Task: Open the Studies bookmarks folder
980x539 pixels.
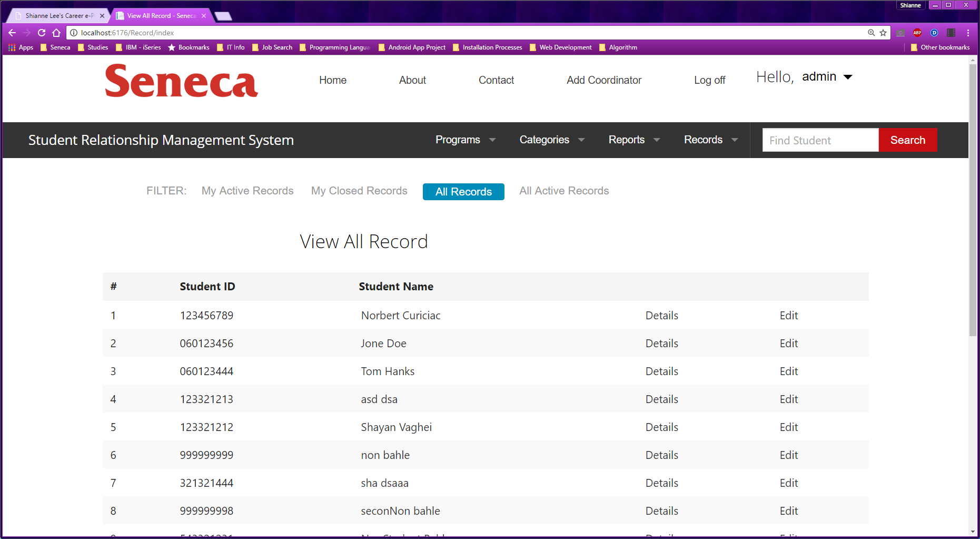Action: coord(93,47)
